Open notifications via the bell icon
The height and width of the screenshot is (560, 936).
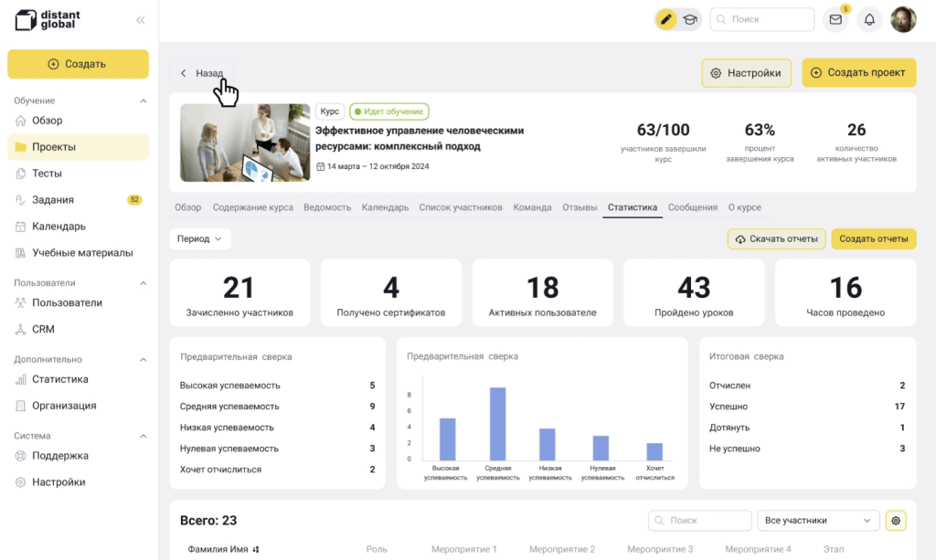point(869,19)
